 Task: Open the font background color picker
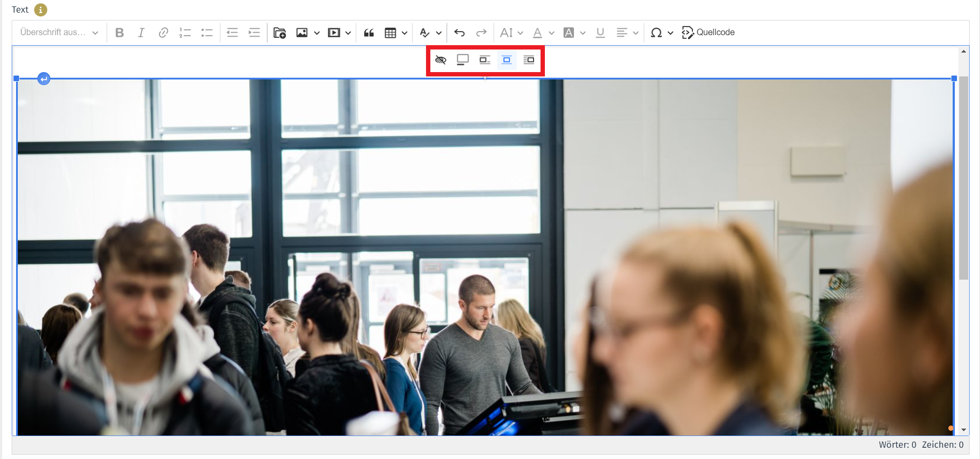pos(574,33)
